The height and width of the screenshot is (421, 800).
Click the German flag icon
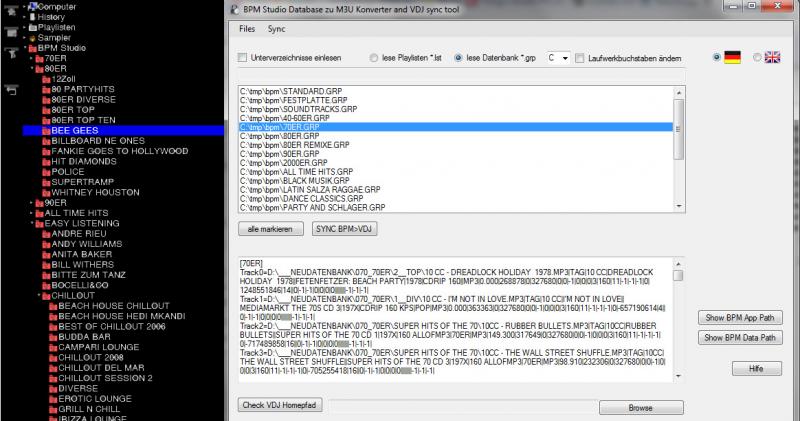click(732, 58)
